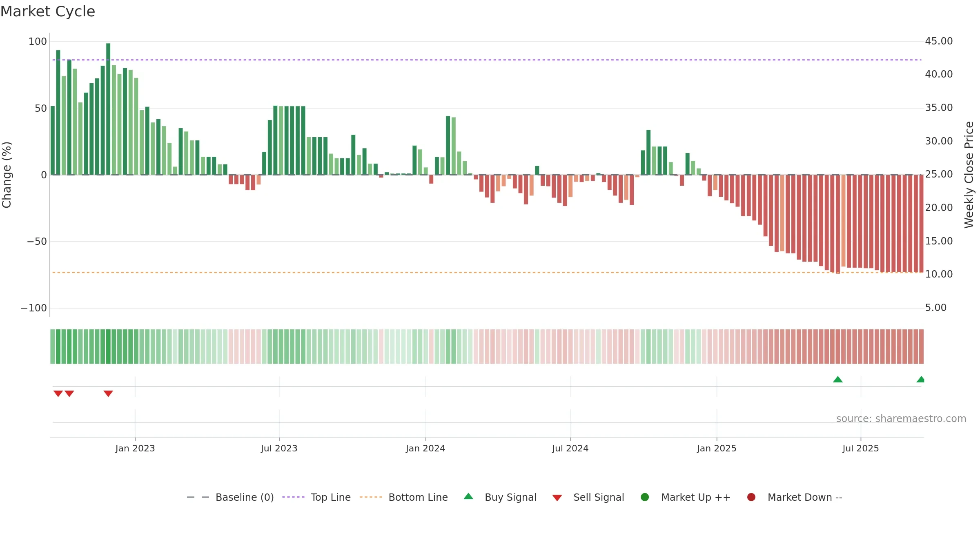
Task: Select the buy signal marker before Jul 2025
Action: pos(838,379)
